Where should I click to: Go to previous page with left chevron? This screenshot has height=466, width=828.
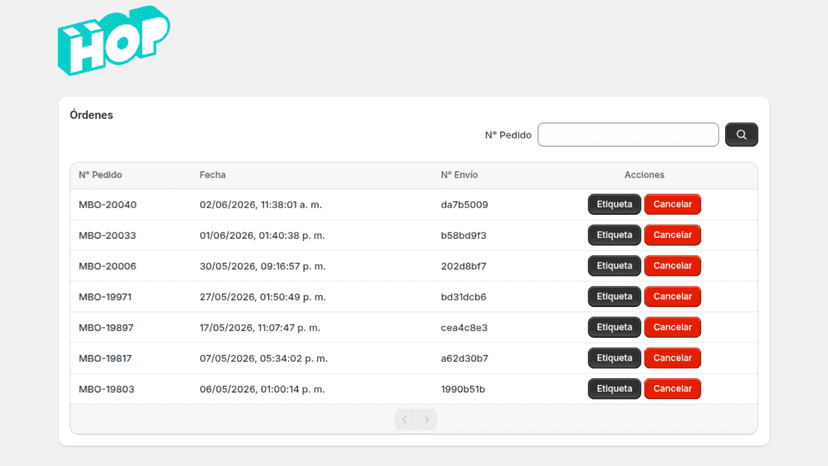coord(405,420)
